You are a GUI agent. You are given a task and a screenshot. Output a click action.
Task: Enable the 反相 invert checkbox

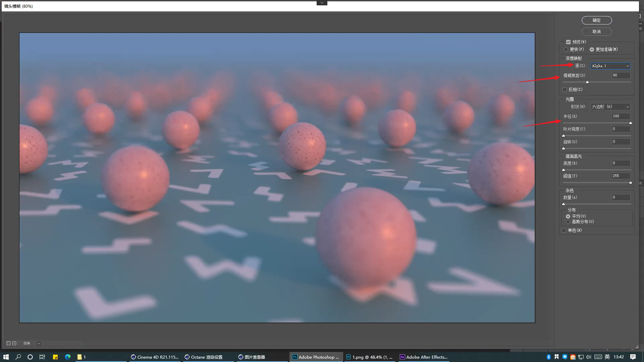[x=565, y=90]
